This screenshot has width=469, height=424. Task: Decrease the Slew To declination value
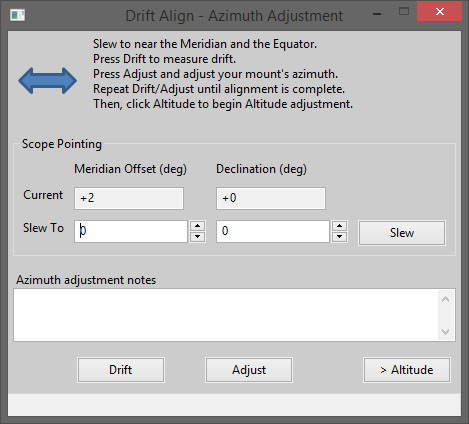pos(340,237)
